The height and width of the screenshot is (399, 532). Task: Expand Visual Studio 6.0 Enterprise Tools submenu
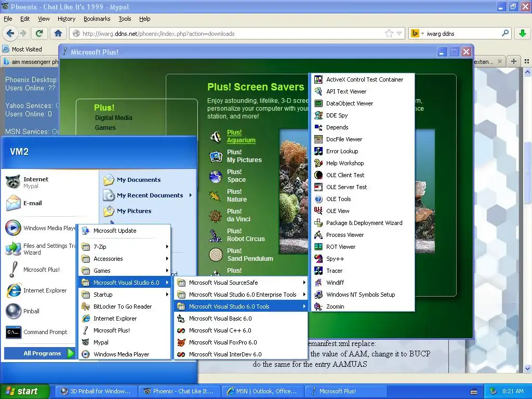coord(241,295)
